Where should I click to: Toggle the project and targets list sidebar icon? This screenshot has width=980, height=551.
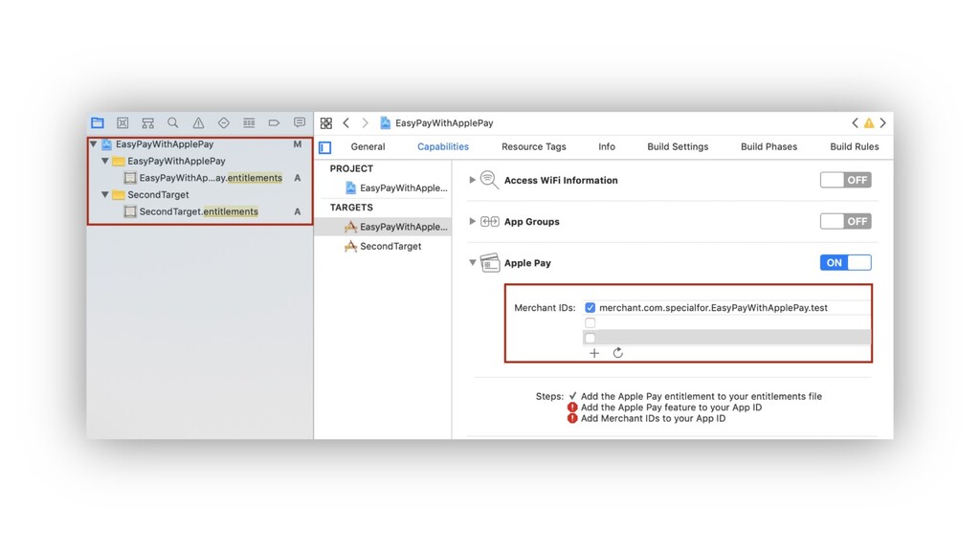tap(325, 147)
